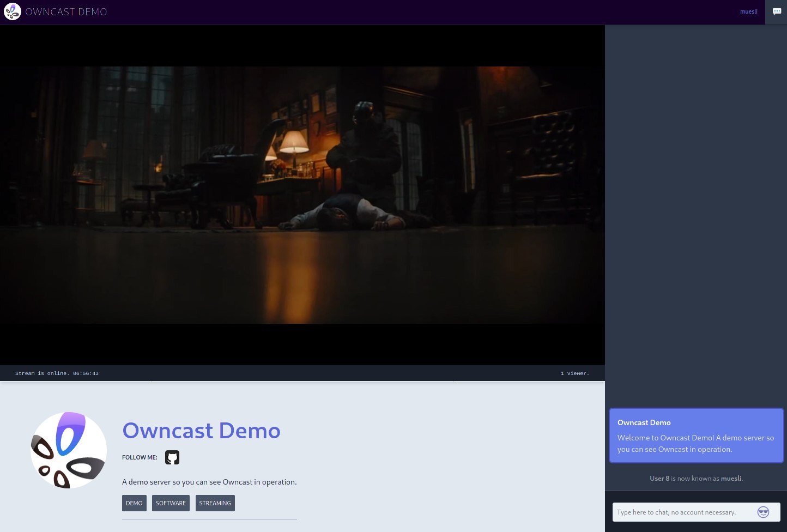The height and width of the screenshot is (532, 787).
Task: Click the STREAMING tag
Action: coord(215,503)
